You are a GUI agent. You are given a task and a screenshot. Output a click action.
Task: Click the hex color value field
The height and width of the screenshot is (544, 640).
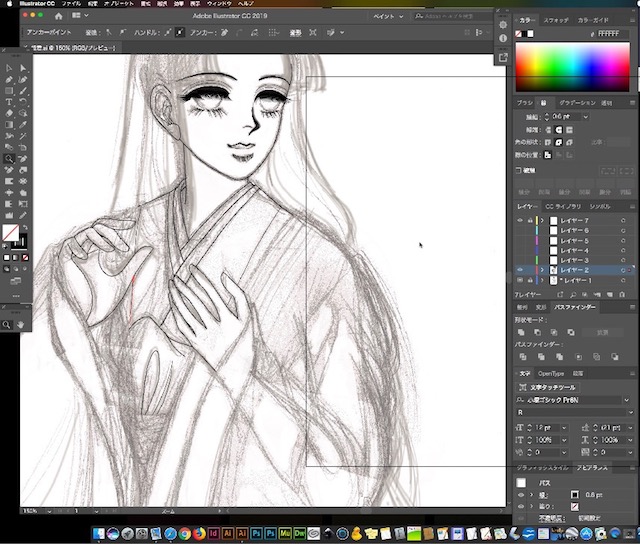[612, 34]
